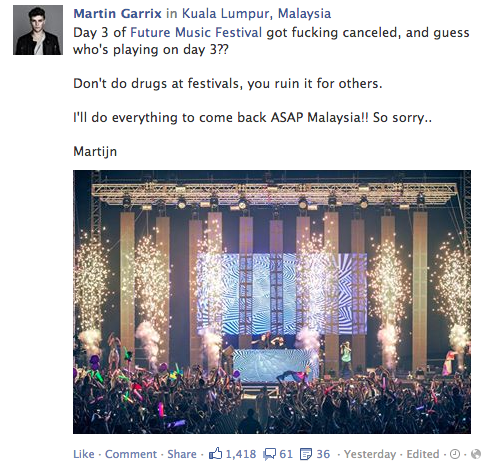Click the globe public privacy icon

pyautogui.click(x=476, y=454)
